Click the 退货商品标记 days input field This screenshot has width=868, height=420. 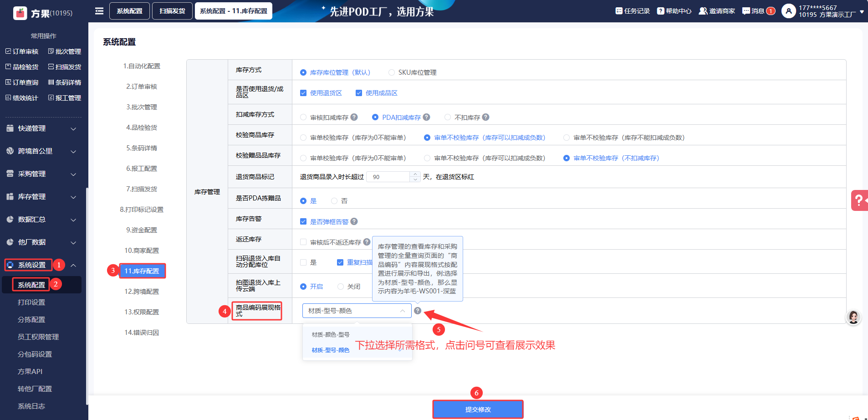[x=389, y=177]
